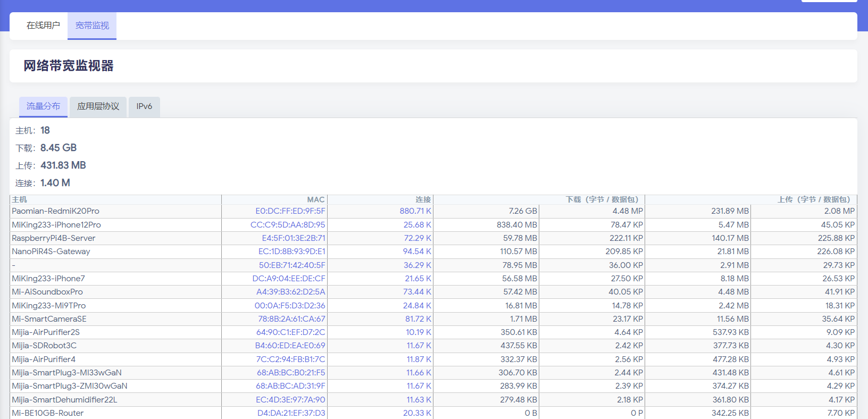Viewport: 868px width, 419px height.
Task: Select host NanoPiR4S-Gateway
Action: (x=51, y=252)
